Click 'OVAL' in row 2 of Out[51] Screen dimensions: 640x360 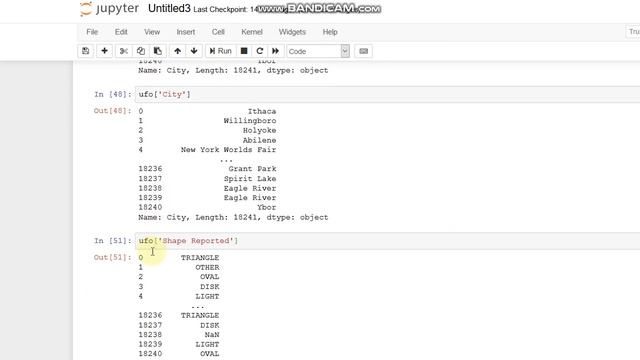click(x=210, y=277)
